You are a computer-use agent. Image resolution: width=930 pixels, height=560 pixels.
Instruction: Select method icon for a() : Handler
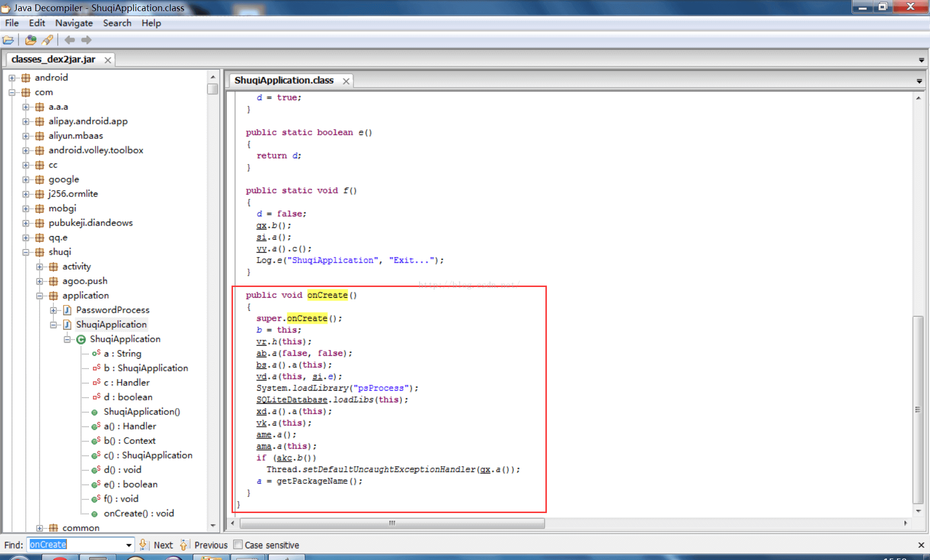click(x=96, y=426)
